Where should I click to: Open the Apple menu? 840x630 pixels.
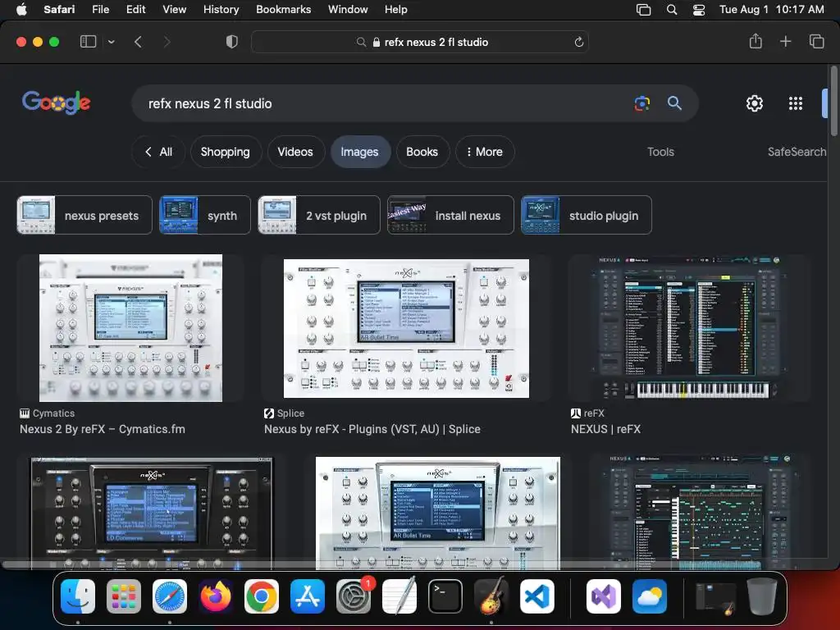click(21, 9)
